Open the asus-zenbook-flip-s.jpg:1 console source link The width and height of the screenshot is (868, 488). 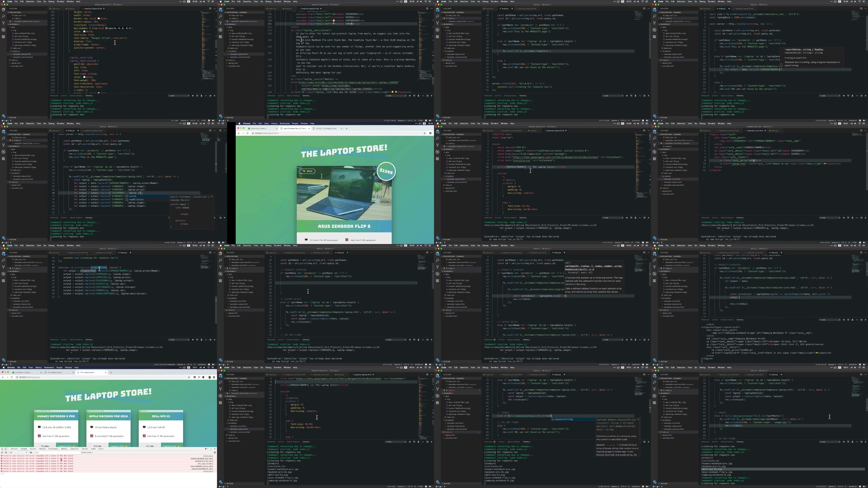coord(202,466)
